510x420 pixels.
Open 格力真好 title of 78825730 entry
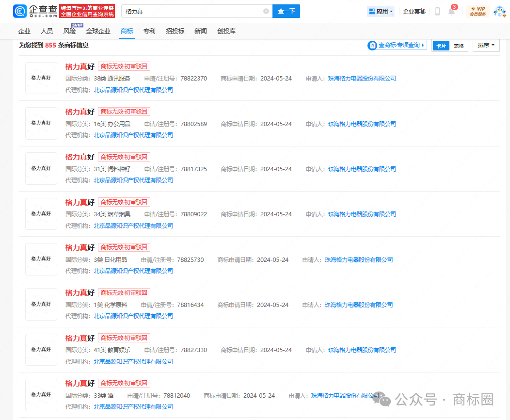tap(80, 247)
